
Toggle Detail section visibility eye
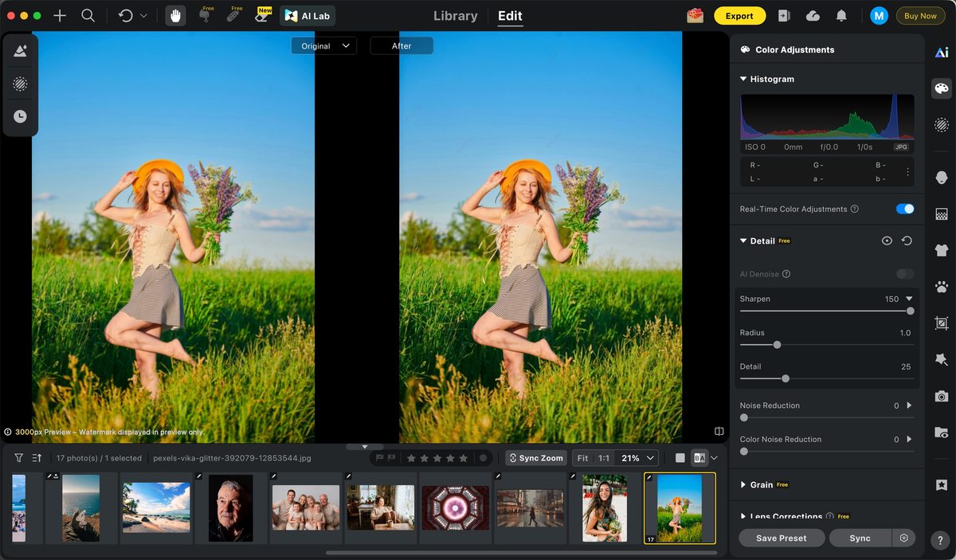[x=887, y=241]
